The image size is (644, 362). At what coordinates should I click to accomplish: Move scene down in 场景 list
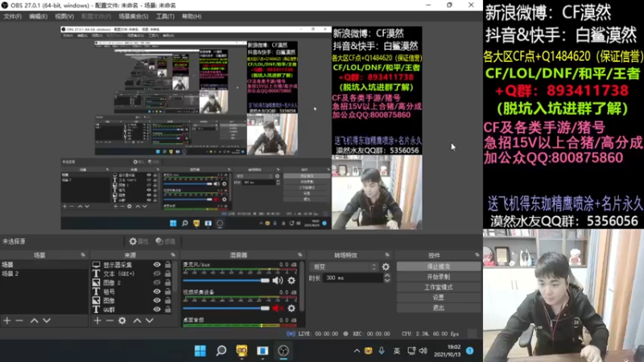click(47, 320)
